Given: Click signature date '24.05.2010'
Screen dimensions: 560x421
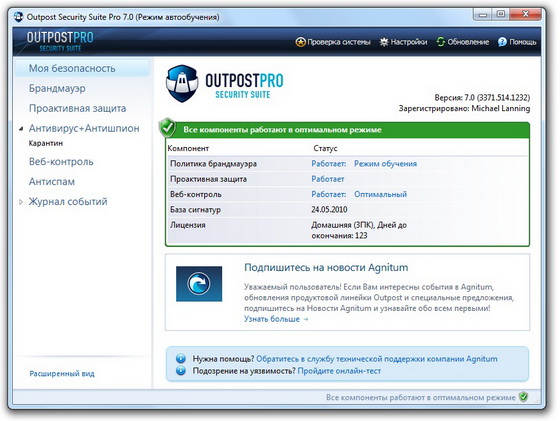Looking at the screenshot, I should (x=329, y=210).
